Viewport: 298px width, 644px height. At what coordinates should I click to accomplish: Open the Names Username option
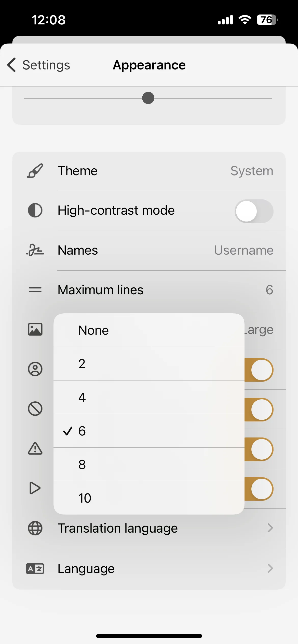(x=244, y=250)
